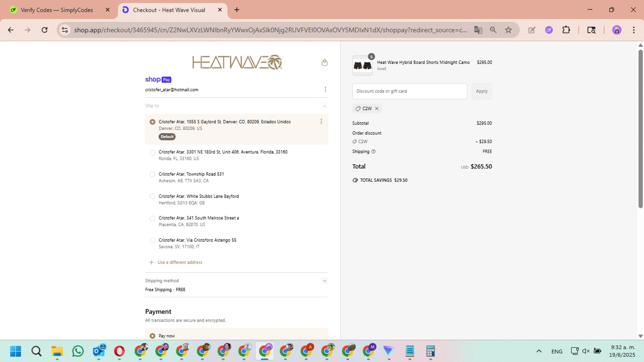
Task: Open zoom control in address bar
Action: coord(493,30)
